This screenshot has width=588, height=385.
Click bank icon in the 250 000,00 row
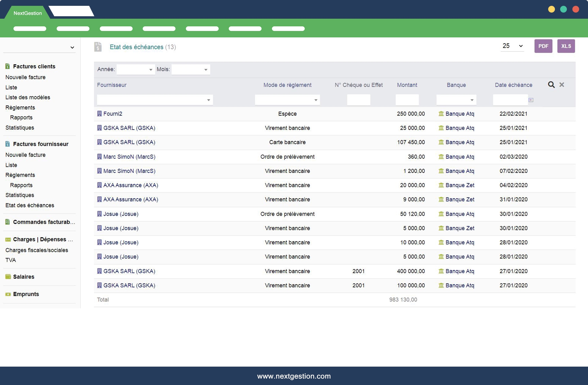pos(441,114)
